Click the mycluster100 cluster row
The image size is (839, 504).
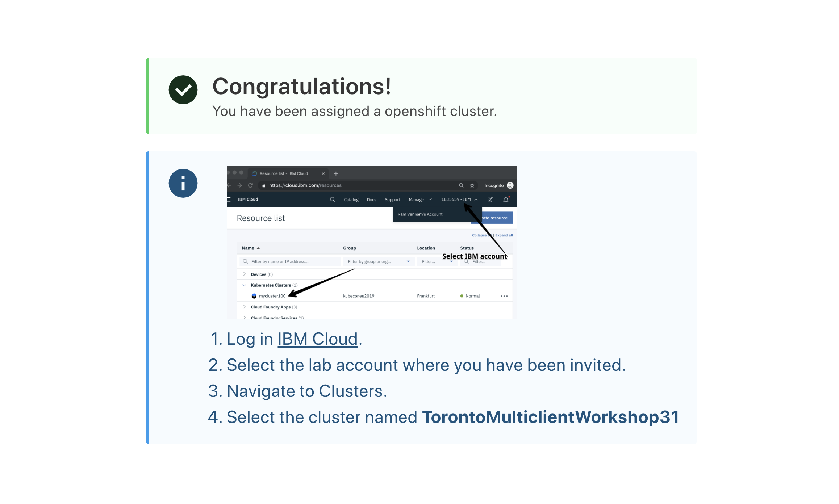point(272,296)
